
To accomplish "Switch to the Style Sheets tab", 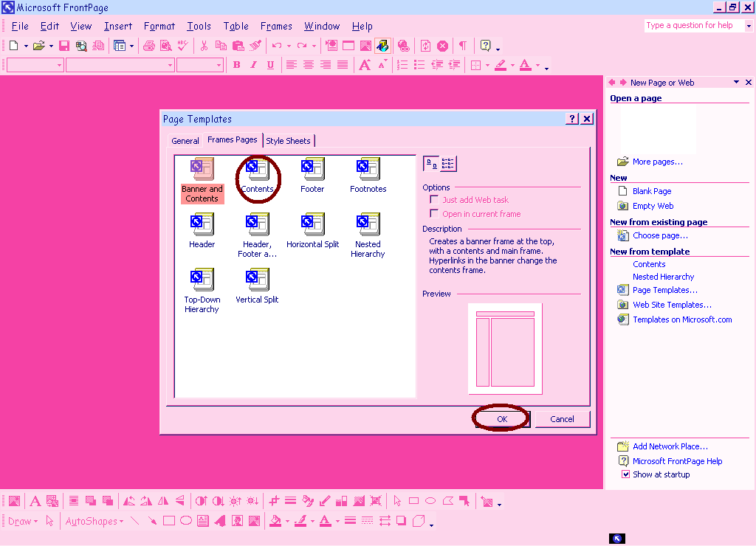I will coord(288,141).
